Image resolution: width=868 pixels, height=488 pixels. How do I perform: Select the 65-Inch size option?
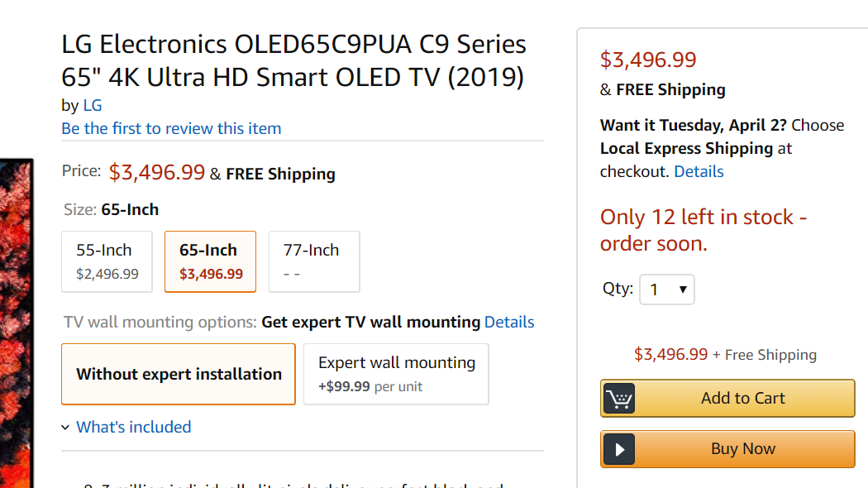point(210,261)
